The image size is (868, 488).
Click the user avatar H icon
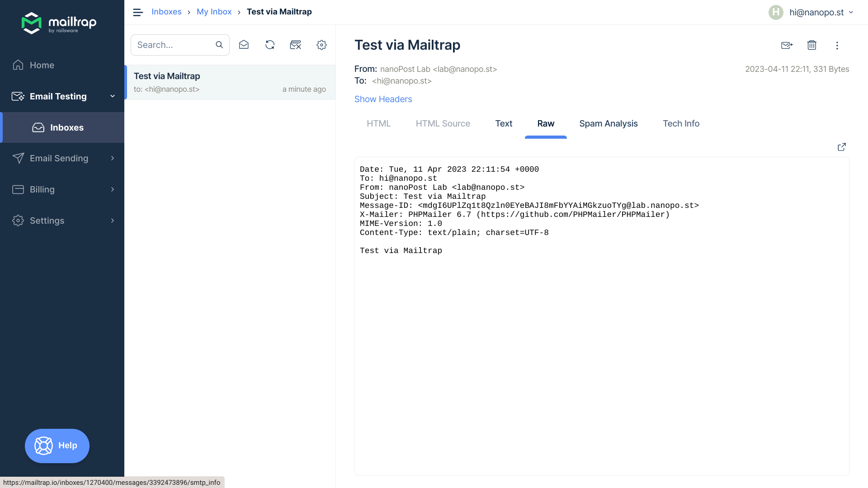tap(776, 12)
